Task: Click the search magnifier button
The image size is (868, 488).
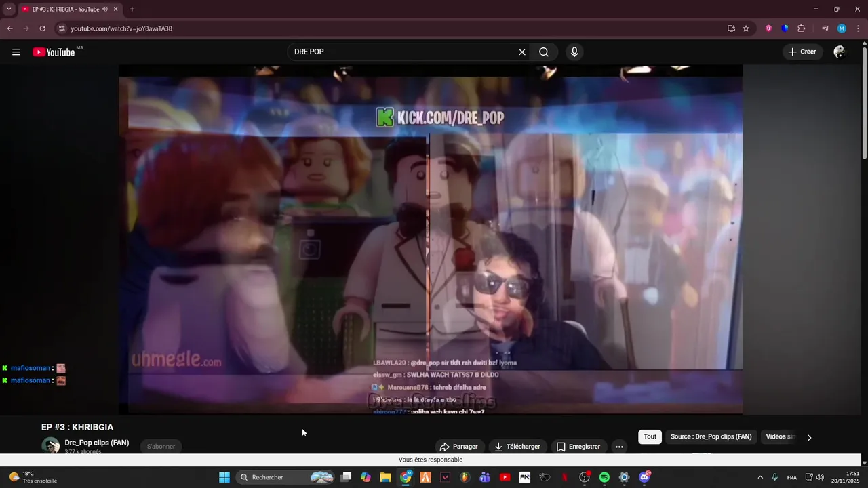Action: (544, 52)
